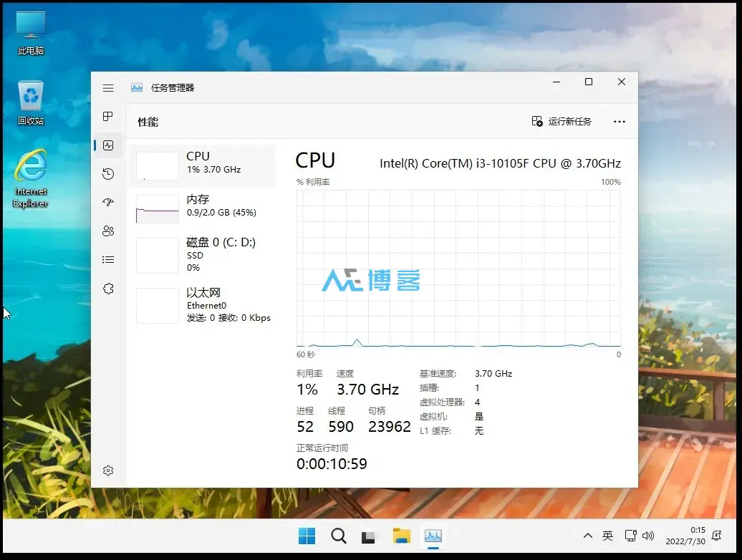The image size is (742, 560).
Task: Open App history via the clock icon
Action: coord(108,173)
